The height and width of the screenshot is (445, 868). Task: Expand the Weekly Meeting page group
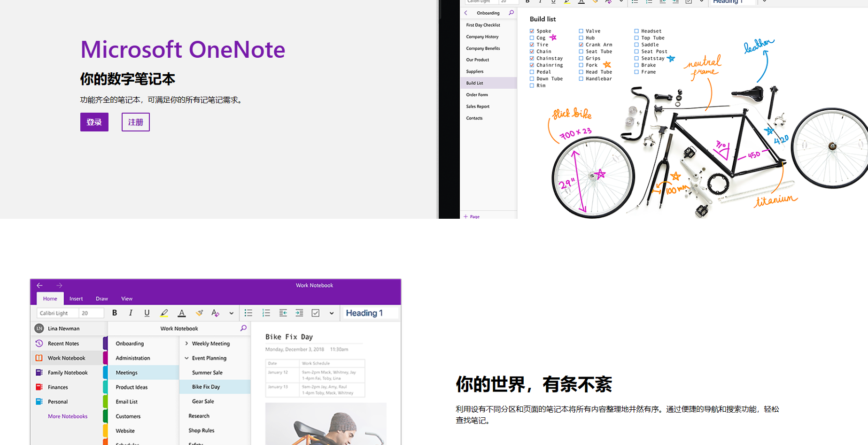tap(186, 344)
